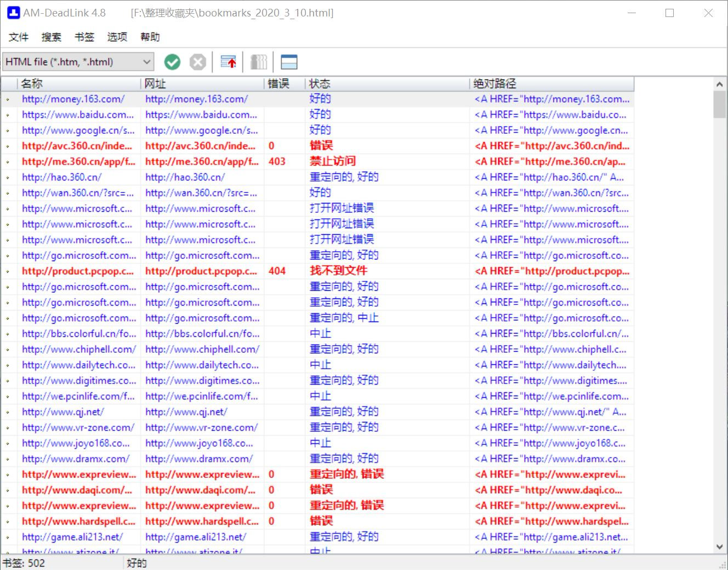Click the sort errors to top icon
Screen dimensions: 728x570
tap(228, 62)
